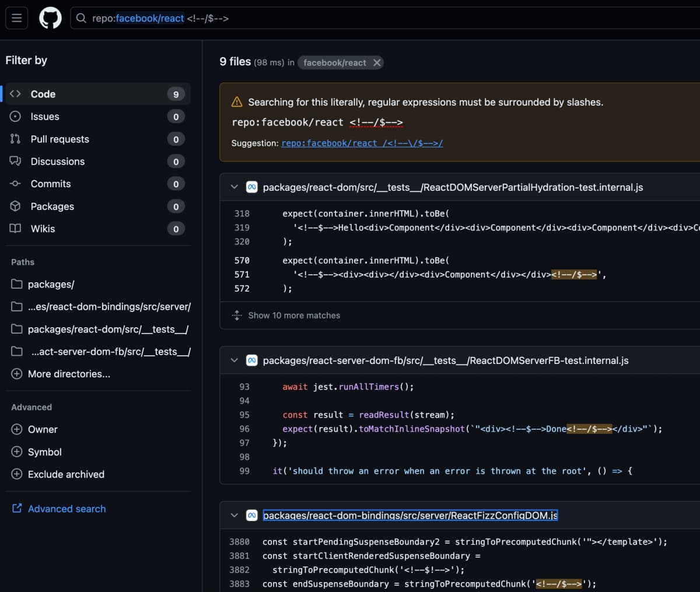The image size is (700, 592).
Task: Open the hamburger navigation menu
Action: click(17, 18)
